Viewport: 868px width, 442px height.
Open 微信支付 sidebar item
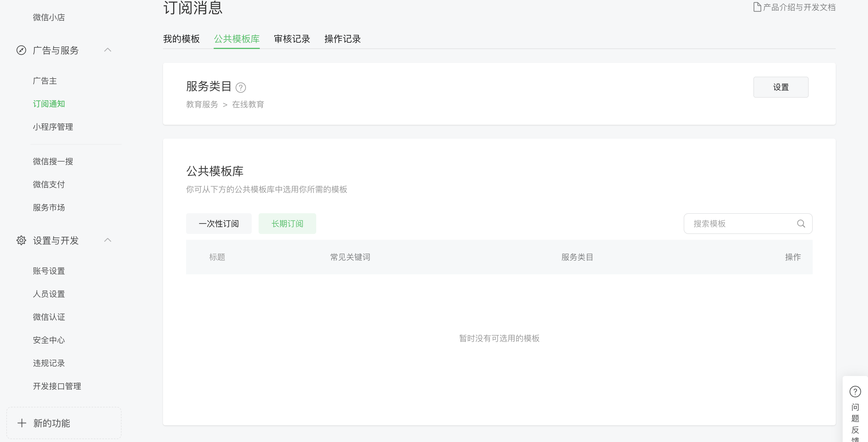[49, 184]
